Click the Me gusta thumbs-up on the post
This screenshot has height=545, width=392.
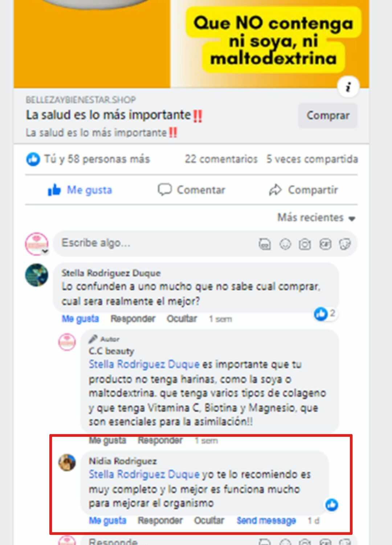click(x=80, y=190)
